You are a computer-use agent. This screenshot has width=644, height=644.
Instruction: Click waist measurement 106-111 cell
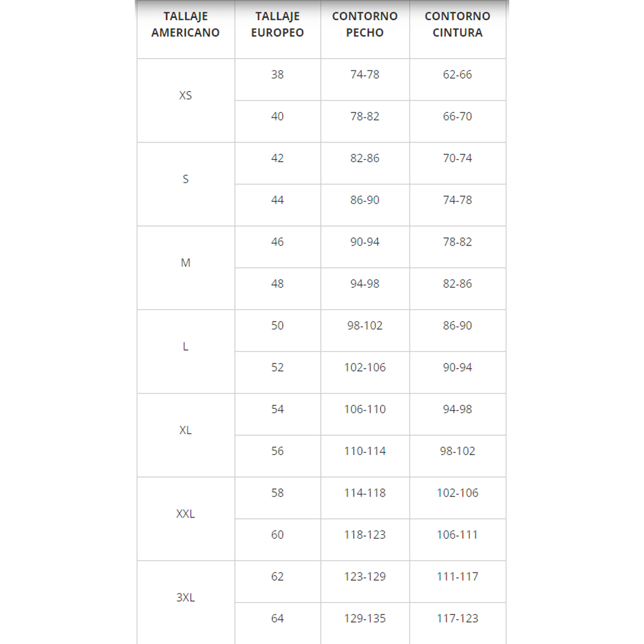click(457, 535)
